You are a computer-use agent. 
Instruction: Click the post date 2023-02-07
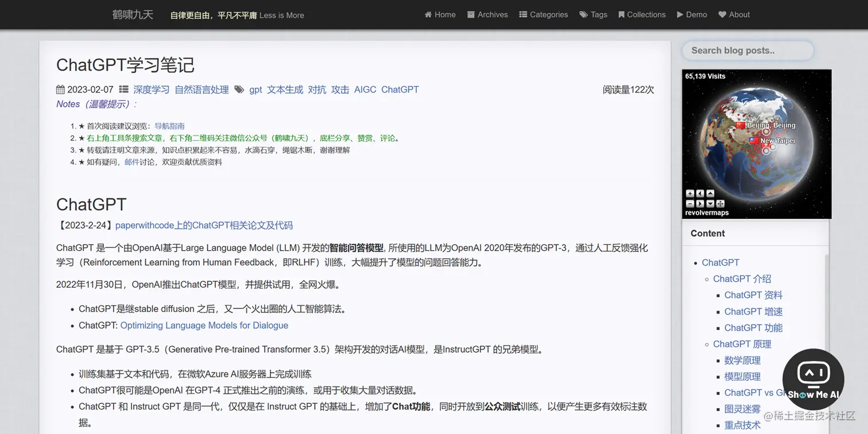[x=90, y=90]
